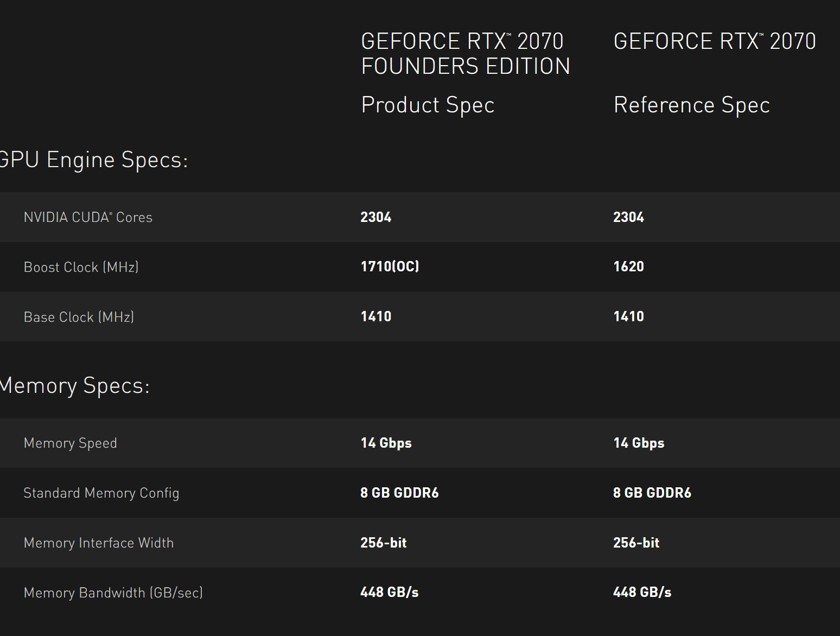This screenshot has width=840, height=636.
Task: Click the 1620 boost clock value
Action: pyautogui.click(x=628, y=266)
